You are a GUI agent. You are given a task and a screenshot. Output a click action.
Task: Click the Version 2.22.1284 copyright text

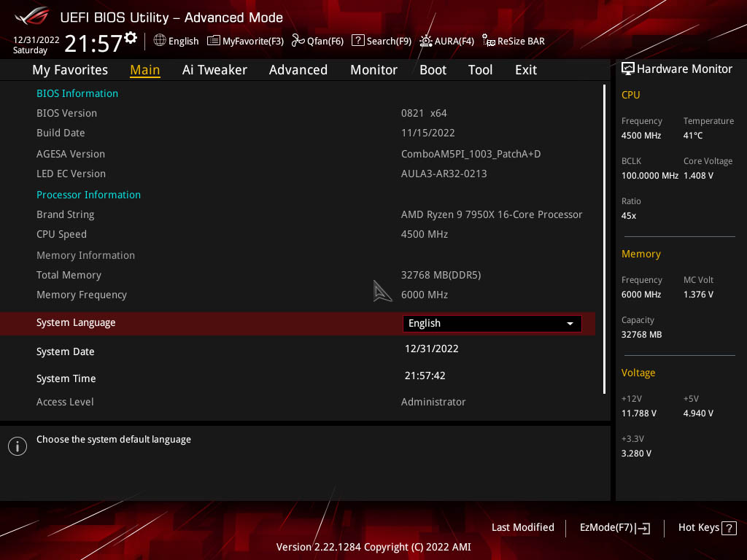pyautogui.click(x=373, y=547)
